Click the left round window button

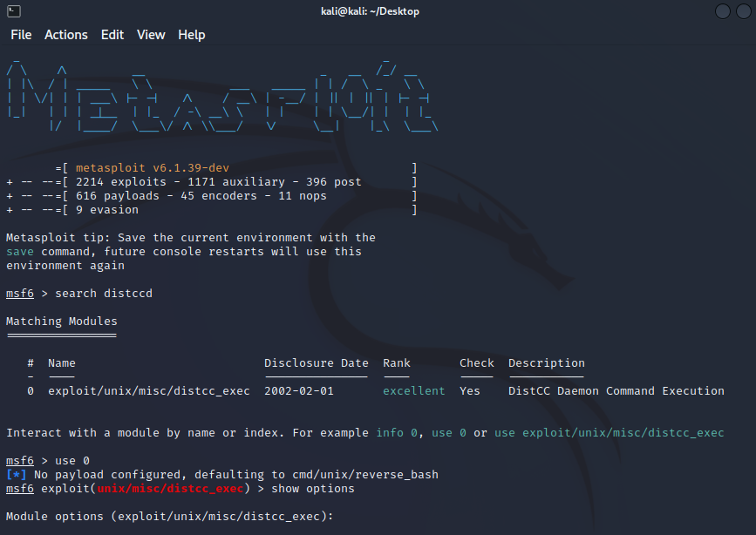(722, 11)
